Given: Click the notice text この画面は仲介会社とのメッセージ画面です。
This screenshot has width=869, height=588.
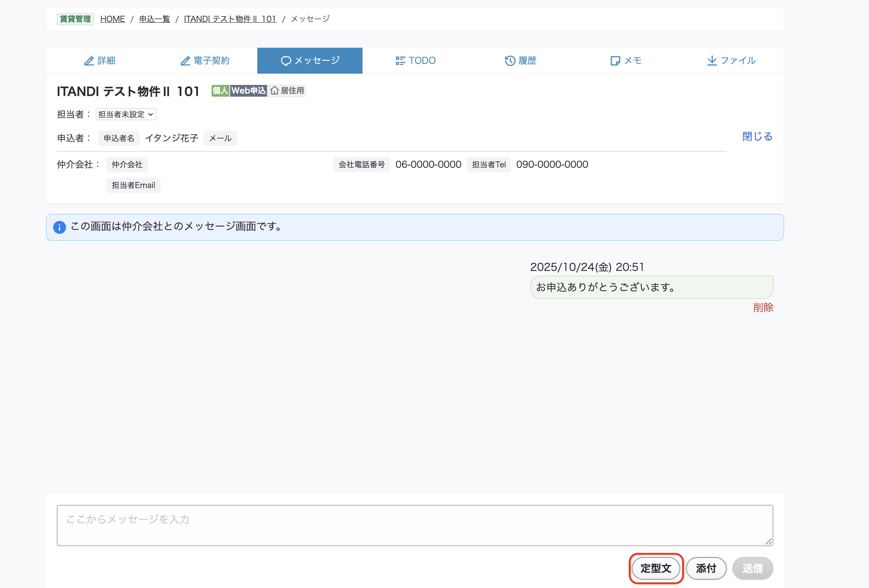Looking at the screenshot, I should (x=177, y=226).
